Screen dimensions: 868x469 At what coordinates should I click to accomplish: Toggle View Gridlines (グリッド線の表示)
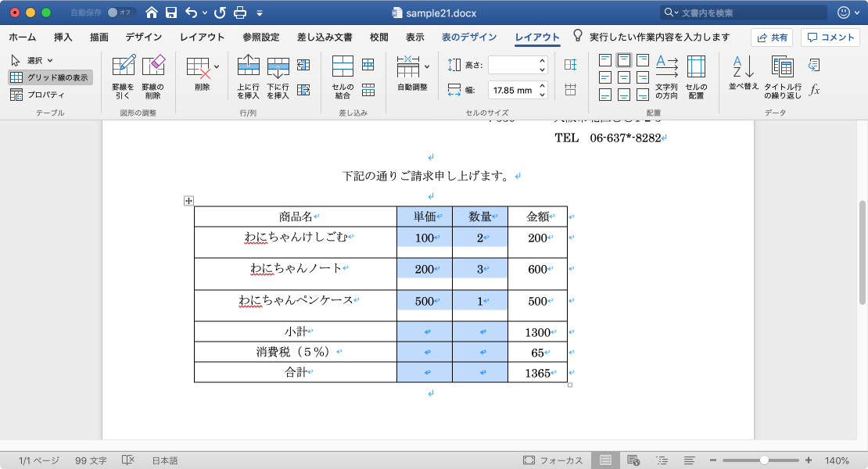(x=50, y=77)
